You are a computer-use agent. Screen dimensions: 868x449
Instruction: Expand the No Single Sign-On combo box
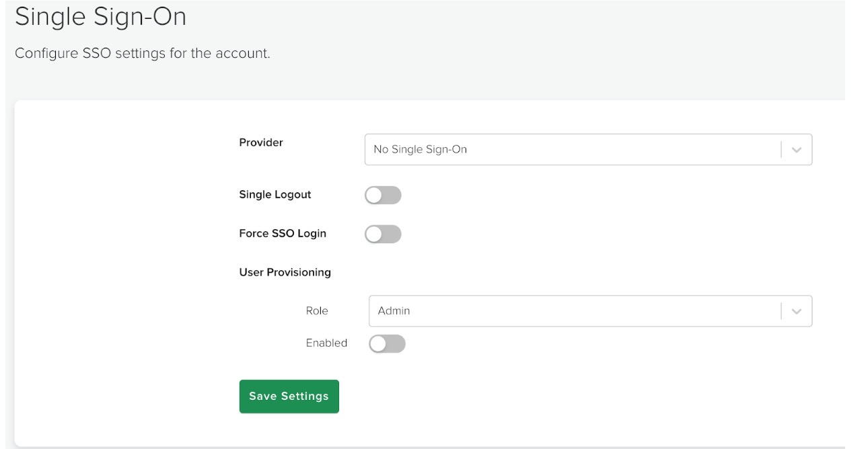[x=589, y=149]
